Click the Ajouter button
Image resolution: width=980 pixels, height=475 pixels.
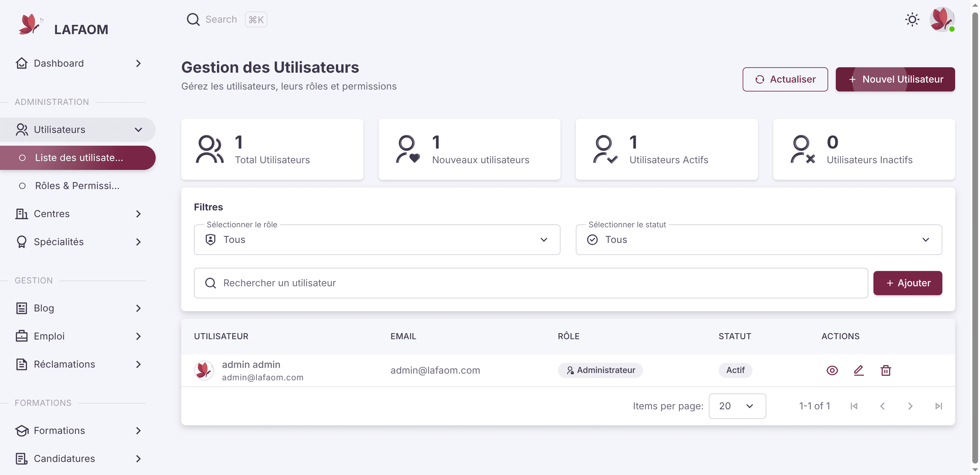(907, 283)
